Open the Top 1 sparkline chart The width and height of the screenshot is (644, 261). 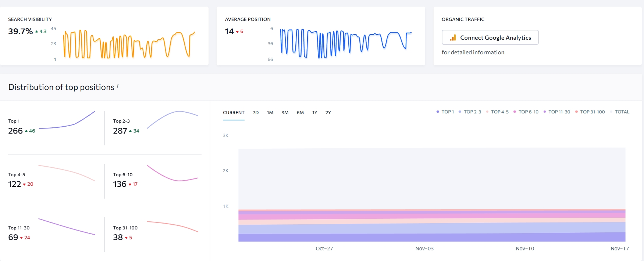tap(67, 120)
